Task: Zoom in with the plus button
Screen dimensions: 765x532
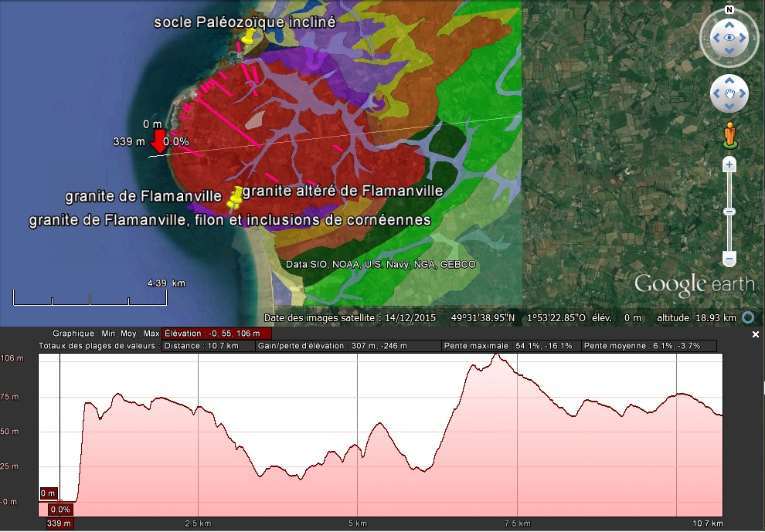Action: coord(729,164)
